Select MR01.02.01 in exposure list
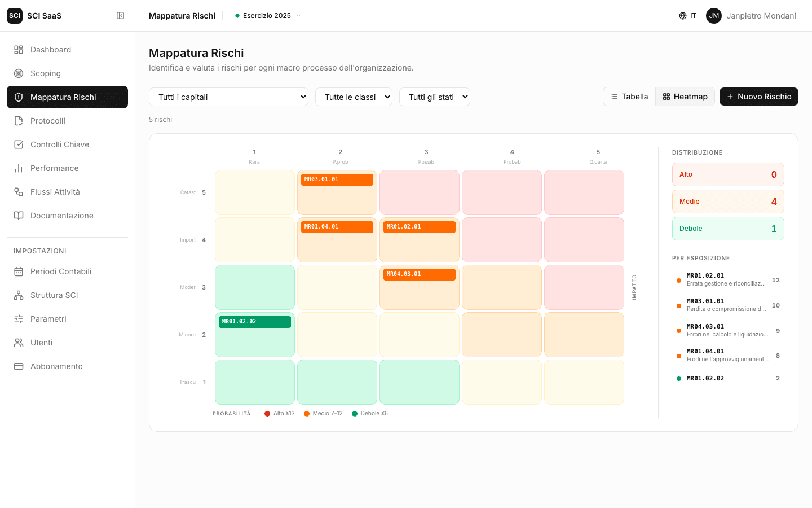The image size is (812, 508). 728,280
